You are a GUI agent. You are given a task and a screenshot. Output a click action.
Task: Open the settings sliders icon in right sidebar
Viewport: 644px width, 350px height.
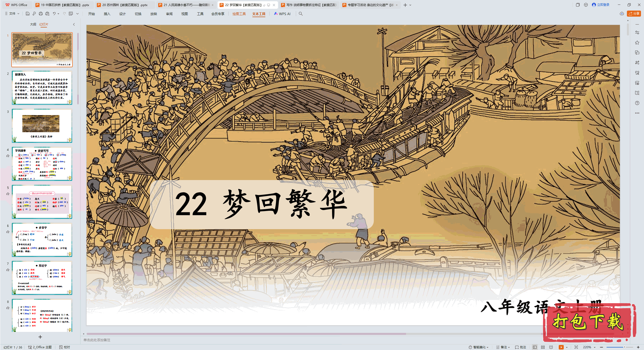click(637, 32)
